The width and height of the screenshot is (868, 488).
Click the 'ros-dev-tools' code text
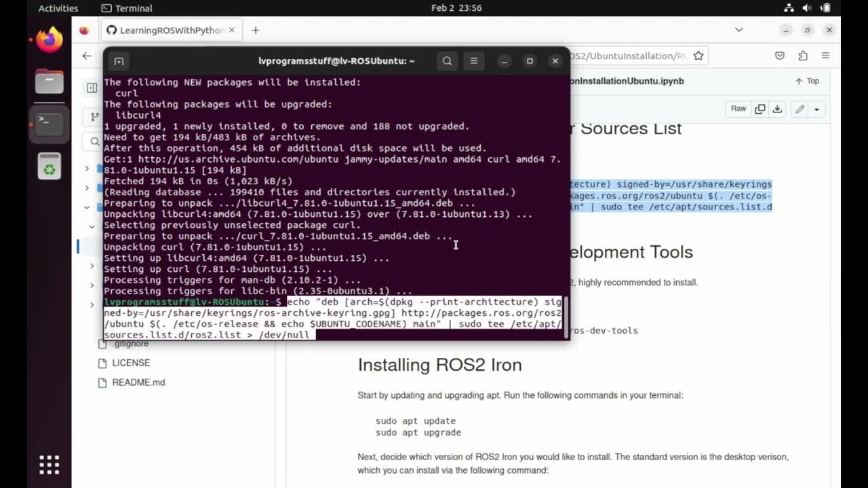coord(604,331)
